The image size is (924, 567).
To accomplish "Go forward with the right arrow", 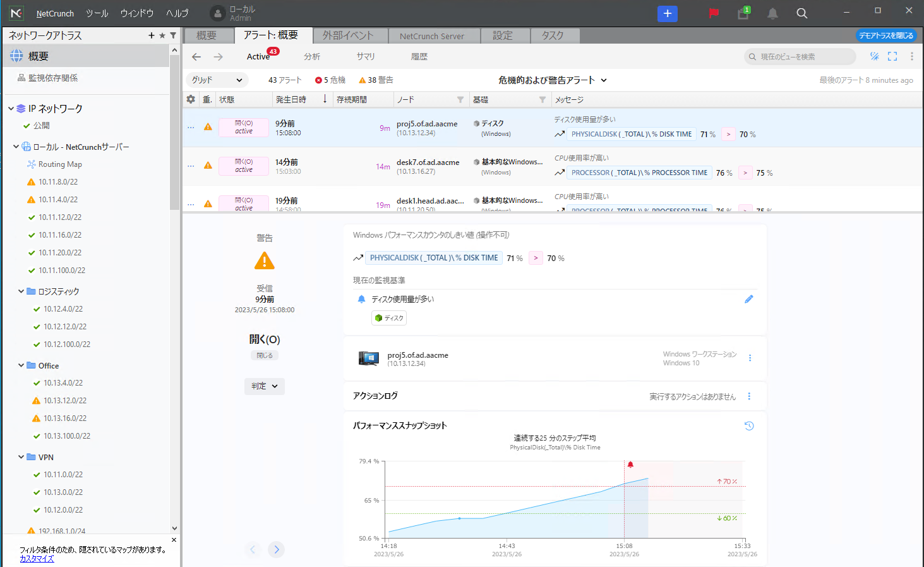I will tap(218, 57).
